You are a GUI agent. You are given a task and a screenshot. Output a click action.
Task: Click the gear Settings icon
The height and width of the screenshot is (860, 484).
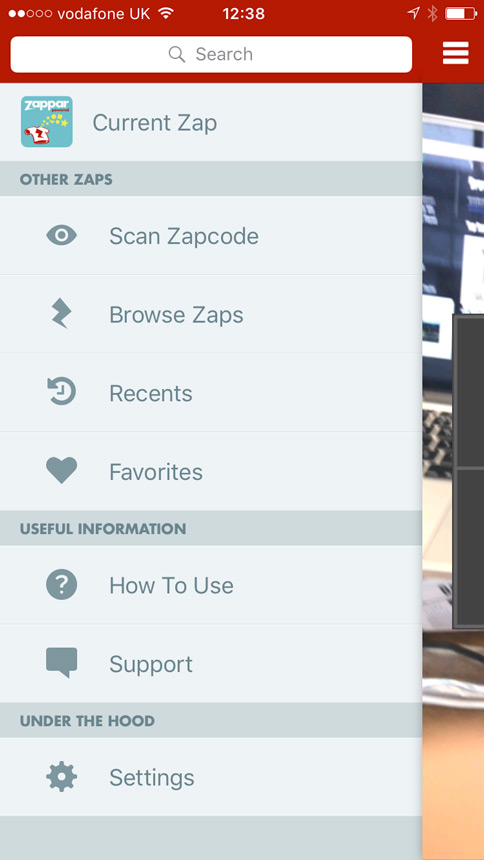[61, 777]
